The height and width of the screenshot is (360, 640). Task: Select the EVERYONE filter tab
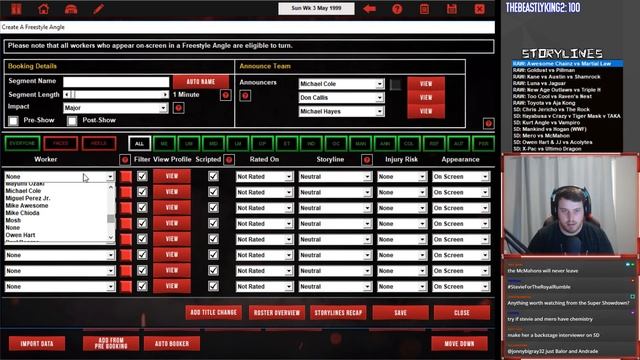coord(22,143)
